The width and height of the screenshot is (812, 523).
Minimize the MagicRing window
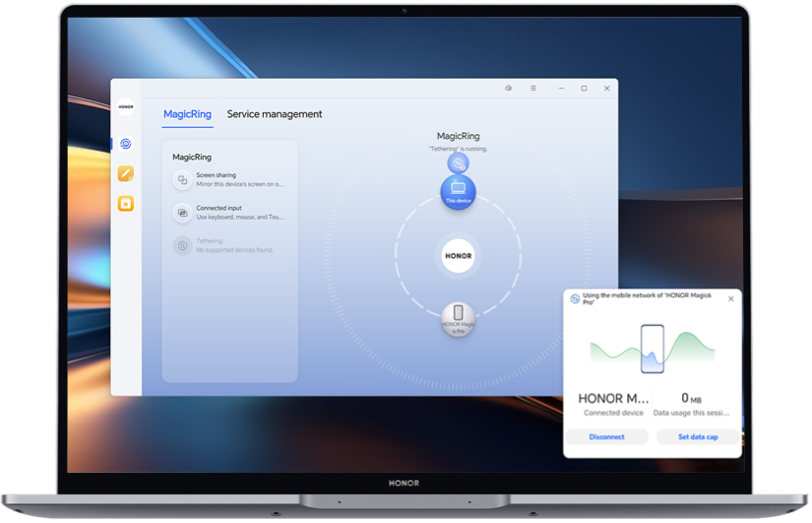pyautogui.click(x=561, y=88)
